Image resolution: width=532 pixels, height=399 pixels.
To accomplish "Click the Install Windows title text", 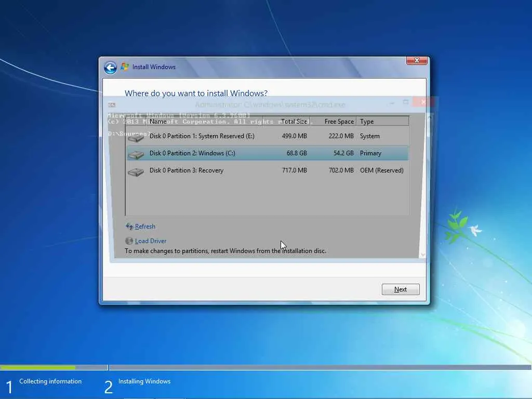I will 154,67.
